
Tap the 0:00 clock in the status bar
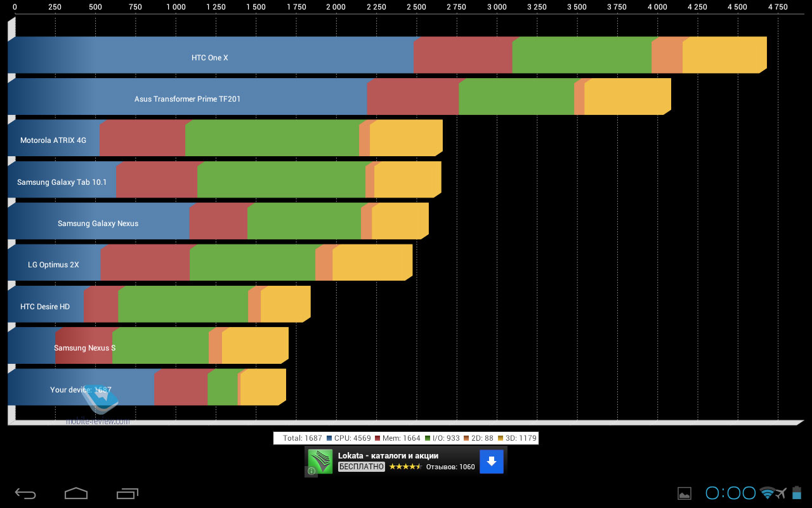(x=731, y=493)
